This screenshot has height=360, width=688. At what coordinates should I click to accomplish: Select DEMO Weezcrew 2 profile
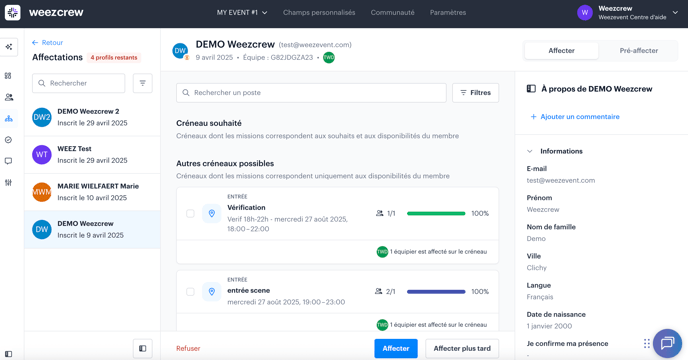click(x=92, y=117)
